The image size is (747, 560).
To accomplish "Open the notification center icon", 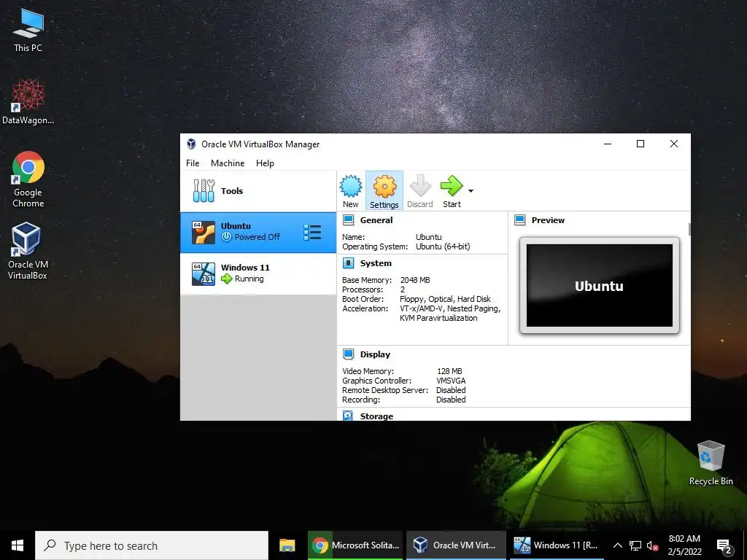I will tap(724, 546).
